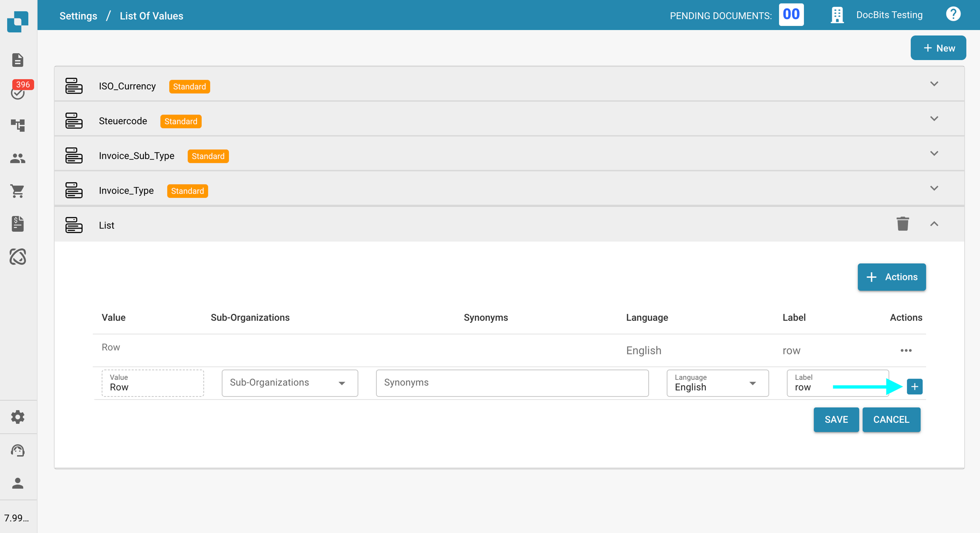Image resolution: width=980 pixels, height=533 pixels.
Task: Go to Settings breadcrumb
Action: coord(78,16)
